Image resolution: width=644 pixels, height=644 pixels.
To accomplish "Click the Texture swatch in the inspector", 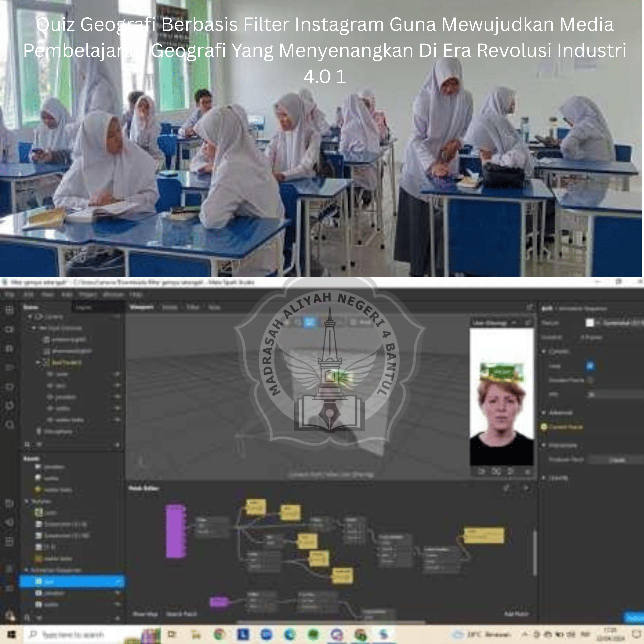I will 590,323.
